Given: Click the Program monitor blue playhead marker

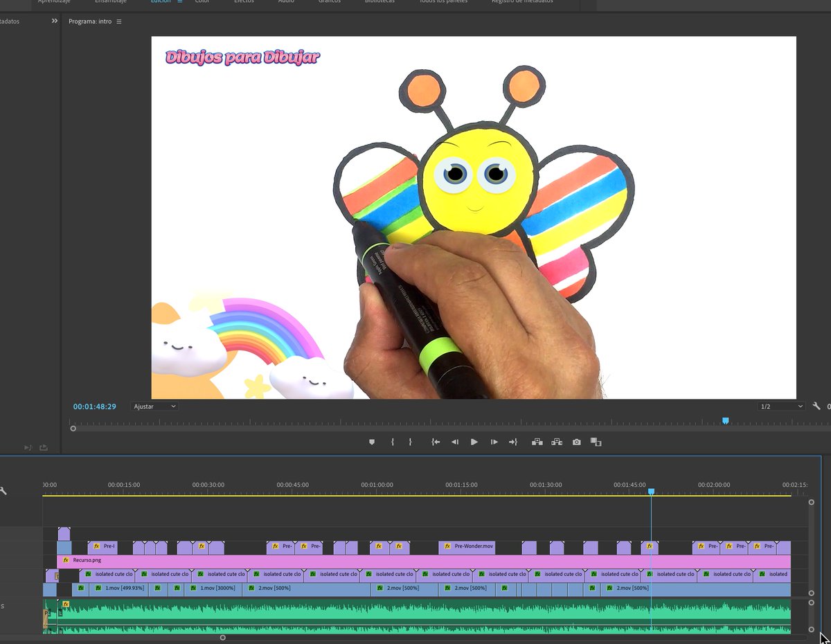Looking at the screenshot, I should (x=726, y=420).
